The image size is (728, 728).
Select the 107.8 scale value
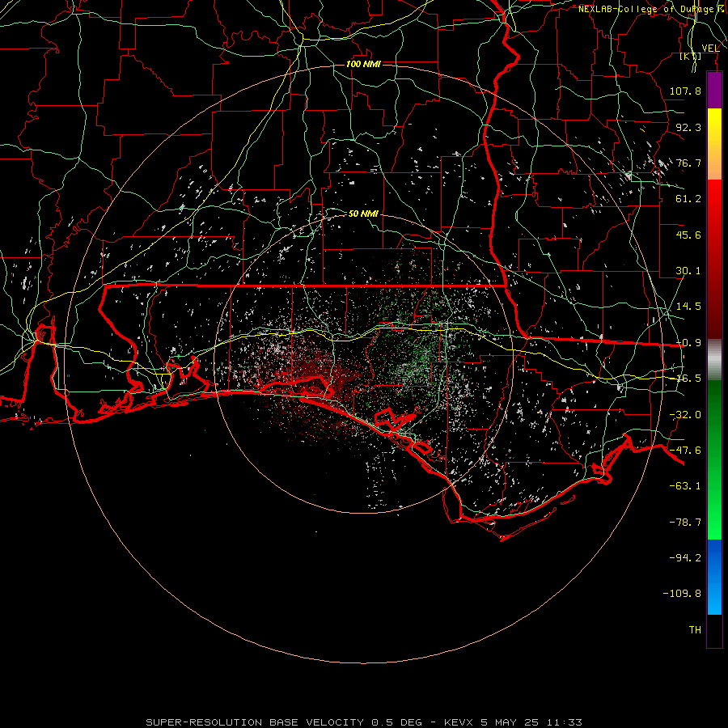685,91
